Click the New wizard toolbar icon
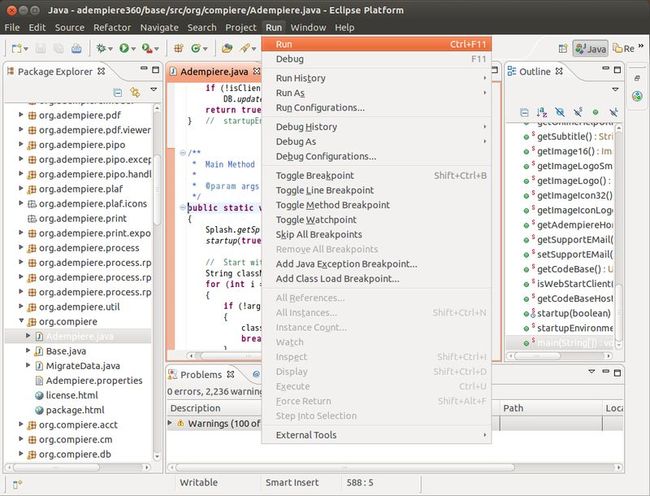650x496 pixels. coord(17,48)
